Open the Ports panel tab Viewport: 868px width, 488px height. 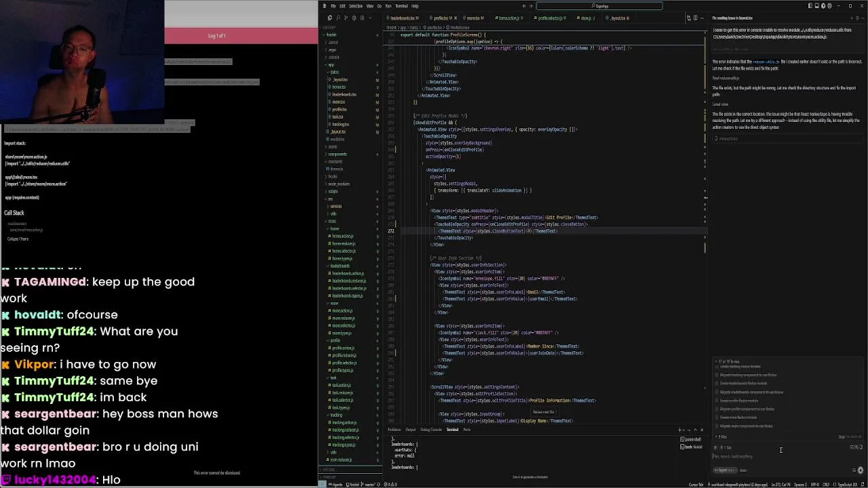tap(467, 430)
